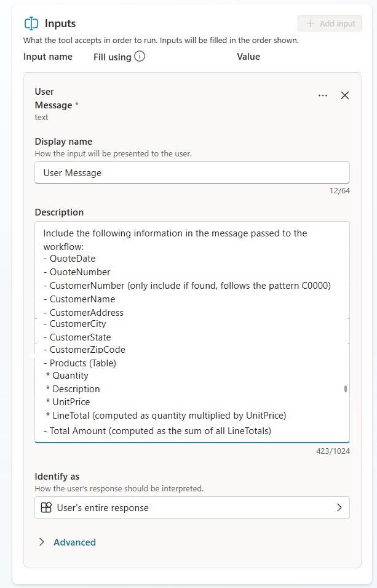Click the Fill using column header
This screenshot has height=588, width=377.
(x=113, y=57)
